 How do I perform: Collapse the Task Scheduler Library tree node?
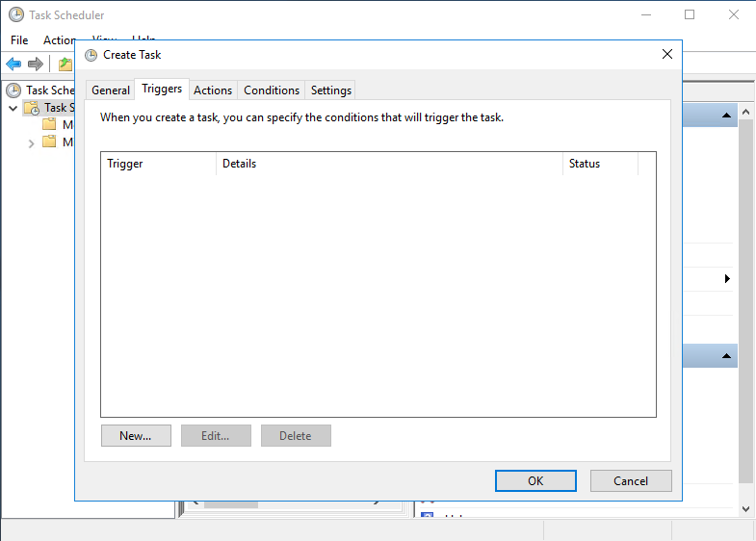click(x=13, y=108)
